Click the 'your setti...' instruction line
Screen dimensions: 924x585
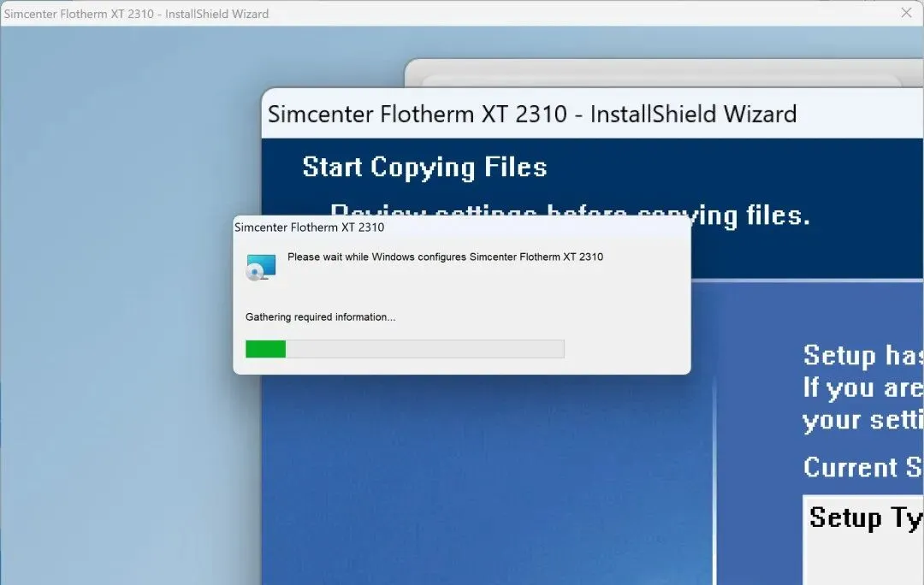pyautogui.click(x=862, y=421)
